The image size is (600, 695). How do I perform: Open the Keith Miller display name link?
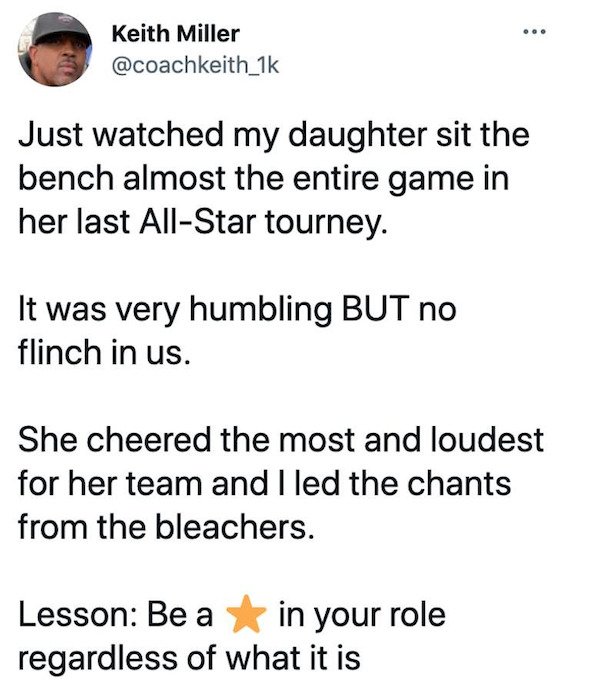[x=175, y=33]
